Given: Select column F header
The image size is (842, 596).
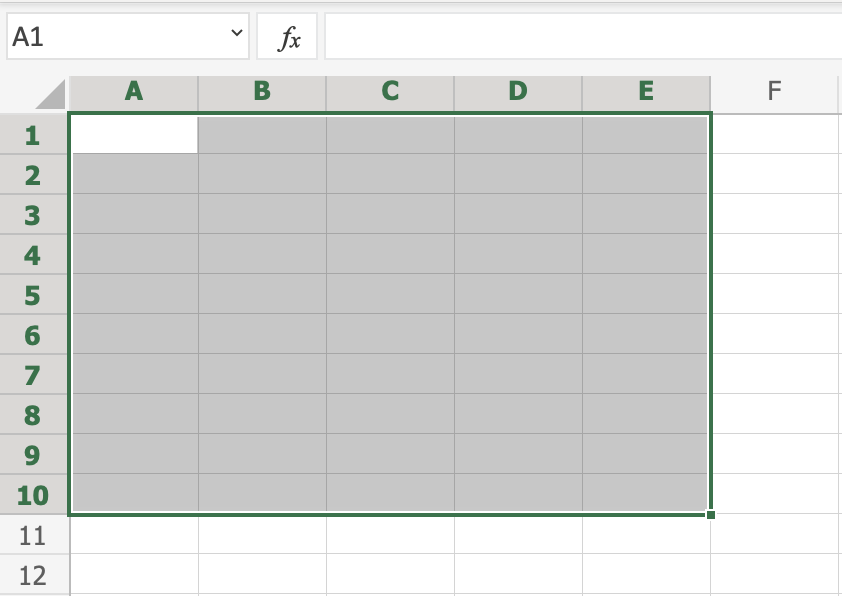Looking at the screenshot, I should [773, 92].
